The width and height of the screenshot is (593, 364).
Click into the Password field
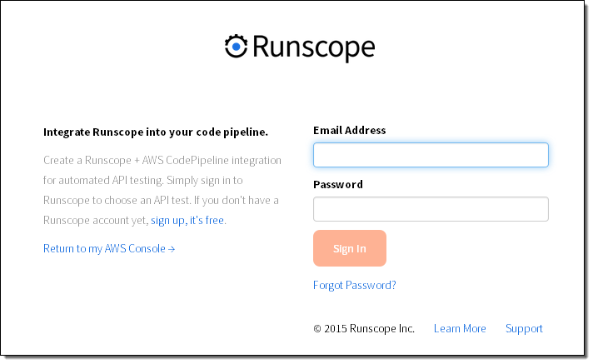(x=431, y=209)
